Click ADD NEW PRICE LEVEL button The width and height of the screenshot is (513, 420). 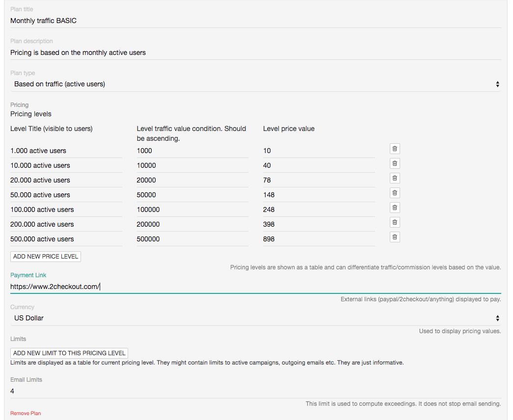[x=46, y=257]
